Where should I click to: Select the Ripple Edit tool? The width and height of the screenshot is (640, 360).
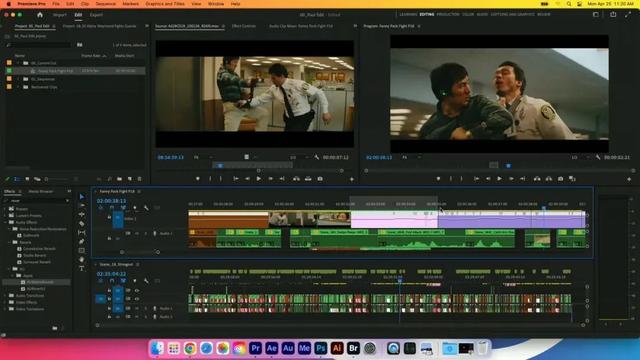(82, 215)
